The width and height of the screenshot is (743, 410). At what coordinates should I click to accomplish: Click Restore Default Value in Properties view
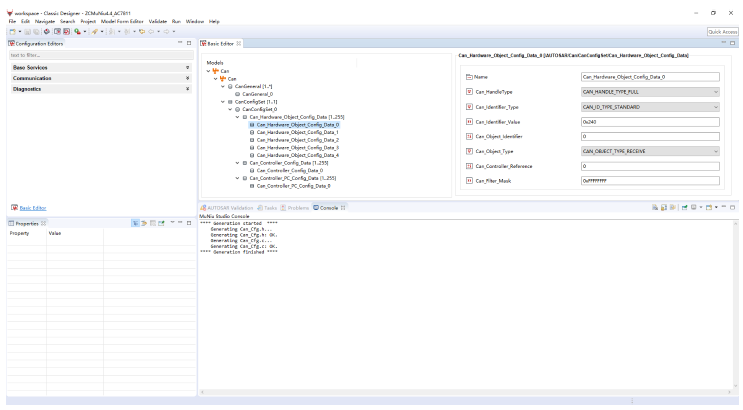pos(153,223)
